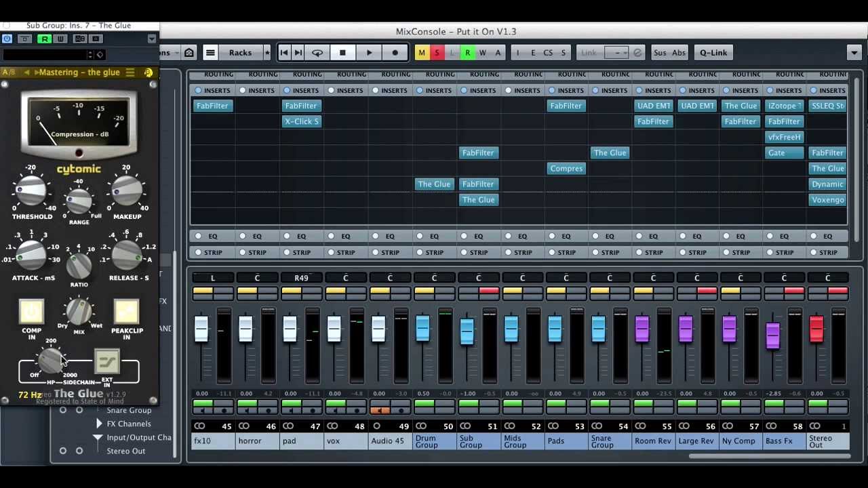Enable Read automation in plugin header
868x488 pixels.
[45, 39]
